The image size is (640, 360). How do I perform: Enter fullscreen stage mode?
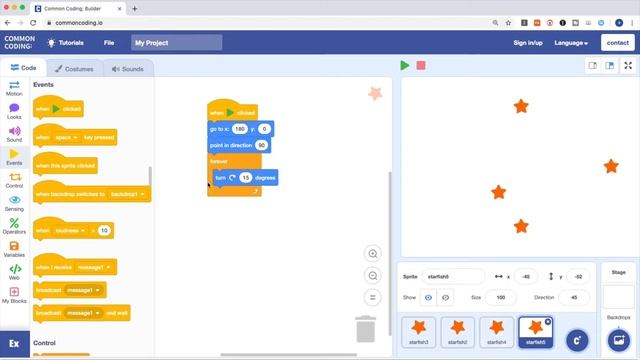pyautogui.click(x=628, y=65)
